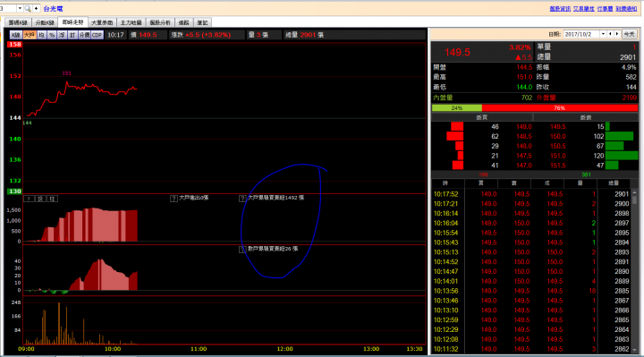Click the bid volume 62 at 148.5
This screenshot has width=644, height=357.
[495, 136]
